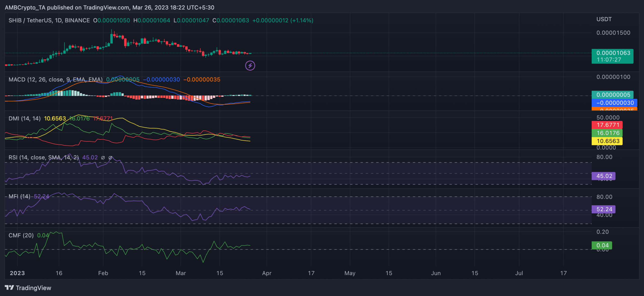The image size is (644, 296).
Task: Click the first ∅ icon beside the RSI value
Action: tap(103, 158)
